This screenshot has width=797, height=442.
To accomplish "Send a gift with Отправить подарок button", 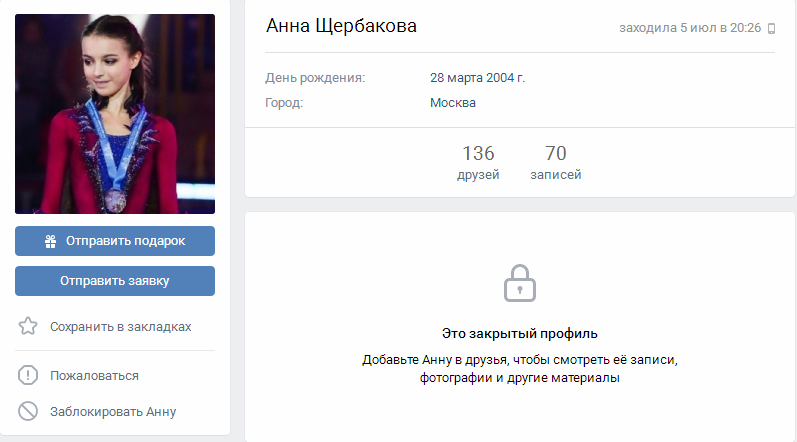I will [x=115, y=241].
